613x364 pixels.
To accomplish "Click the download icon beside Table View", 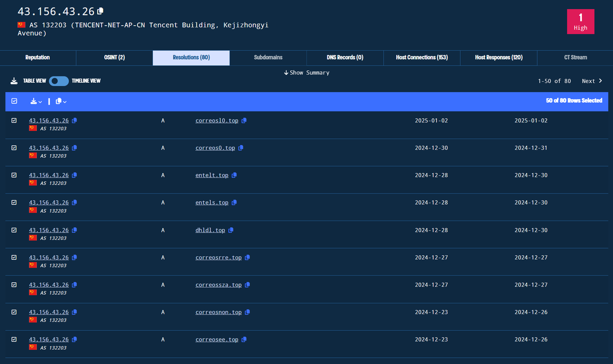I will click(x=14, y=81).
